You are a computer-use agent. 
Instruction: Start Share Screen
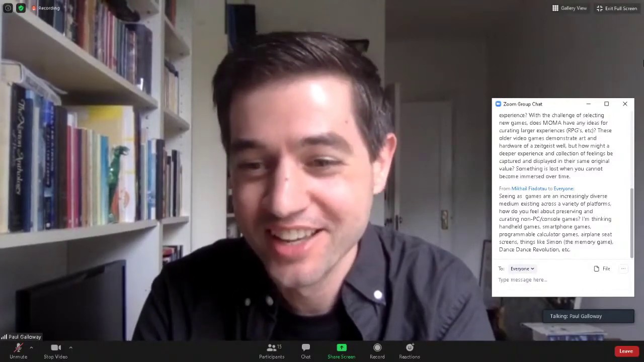click(x=341, y=351)
